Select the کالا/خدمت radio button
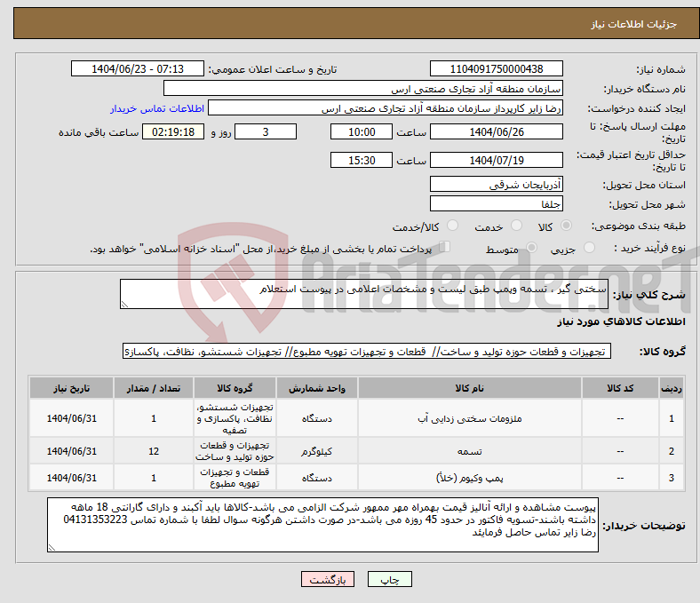This screenshot has width=700, height=603. click(453, 226)
